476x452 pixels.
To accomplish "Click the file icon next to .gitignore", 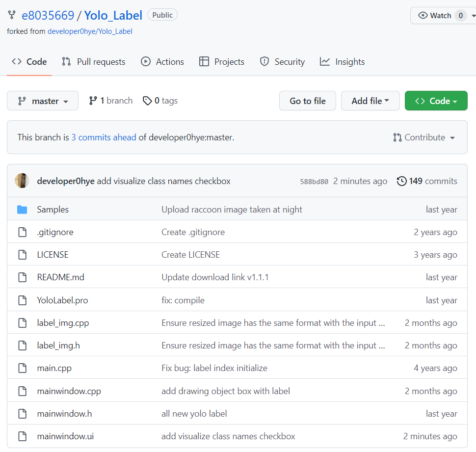I will click(x=23, y=232).
